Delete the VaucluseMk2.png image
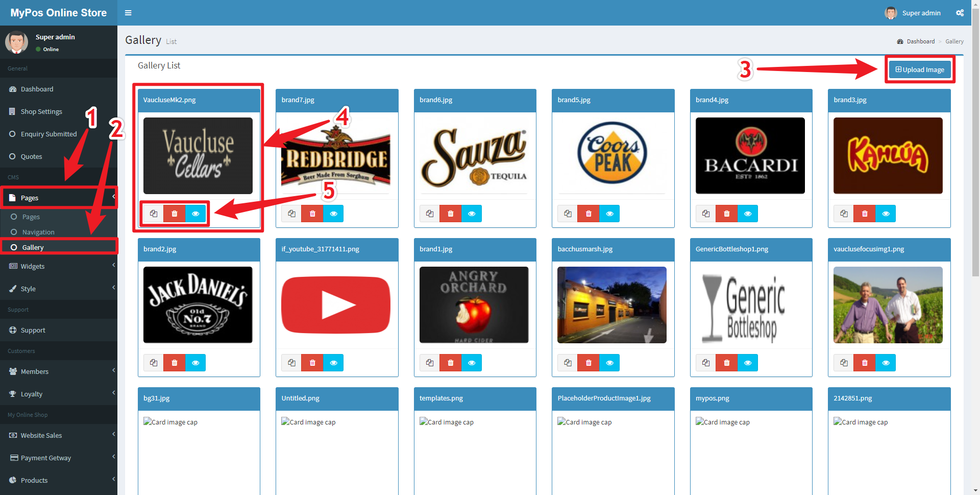The width and height of the screenshot is (980, 495). coord(175,214)
